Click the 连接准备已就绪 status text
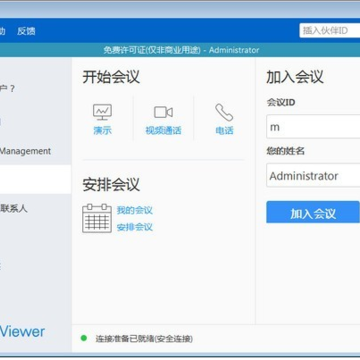The width and height of the screenshot is (360, 360). (x=144, y=339)
